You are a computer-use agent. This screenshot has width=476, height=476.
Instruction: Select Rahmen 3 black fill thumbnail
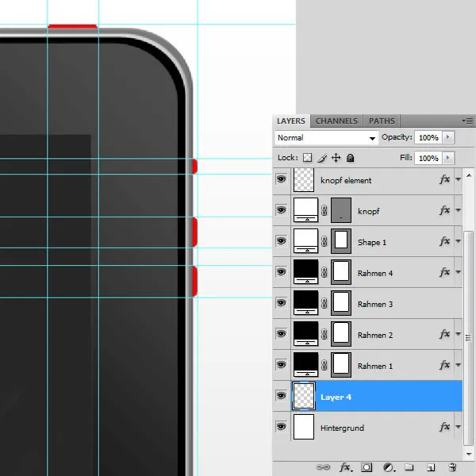point(305,303)
